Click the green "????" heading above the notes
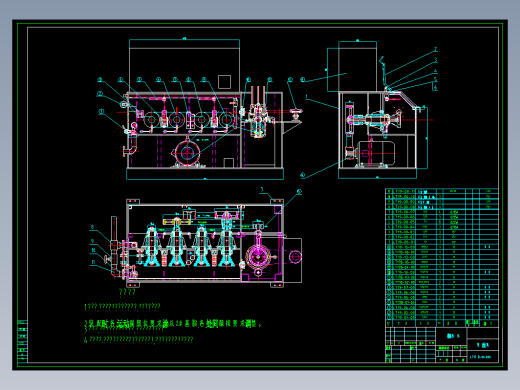The height and width of the screenshot is (390, 520). tap(127, 293)
